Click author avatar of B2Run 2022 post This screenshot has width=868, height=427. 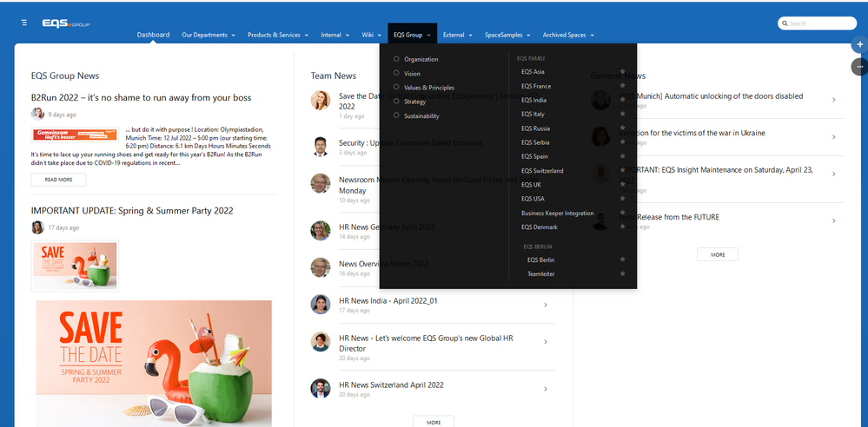(37, 114)
